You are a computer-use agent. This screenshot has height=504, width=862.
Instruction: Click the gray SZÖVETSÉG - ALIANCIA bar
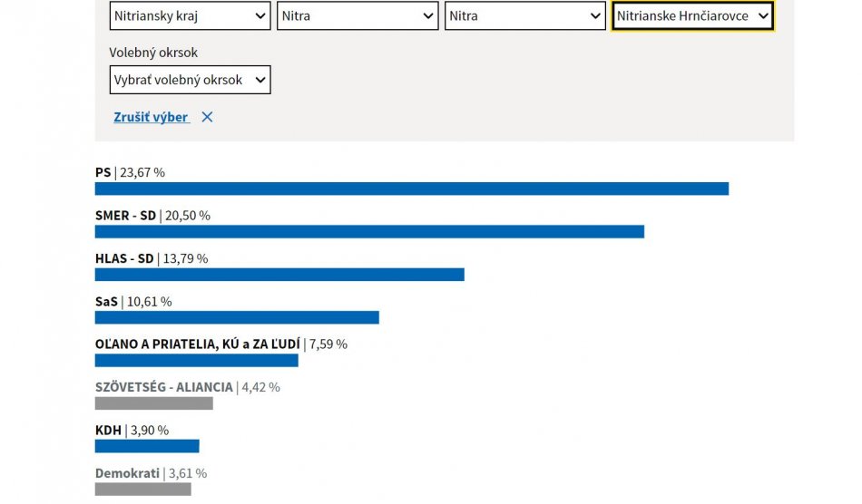click(x=153, y=403)
